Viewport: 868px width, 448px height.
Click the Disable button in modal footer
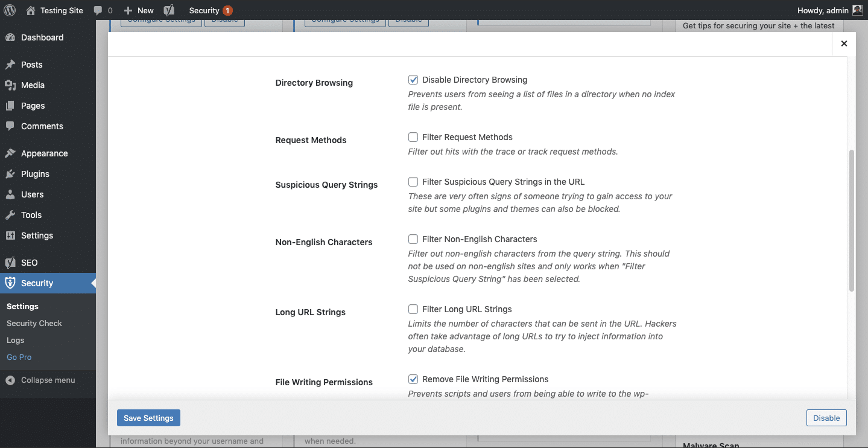(x=826, y=418)
